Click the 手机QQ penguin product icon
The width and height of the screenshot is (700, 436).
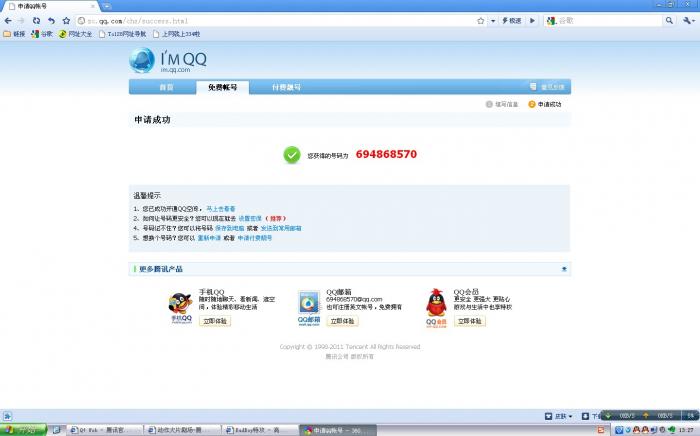point(181,308)
